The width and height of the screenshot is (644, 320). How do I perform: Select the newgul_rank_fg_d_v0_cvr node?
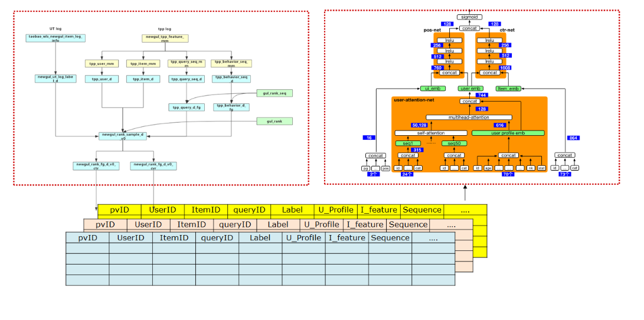153,166
